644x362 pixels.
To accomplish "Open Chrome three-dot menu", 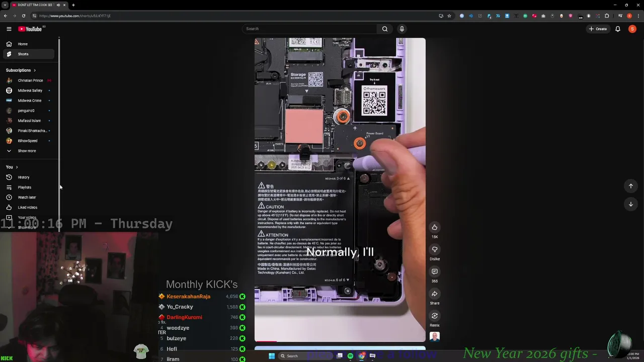I will (638, 16).
